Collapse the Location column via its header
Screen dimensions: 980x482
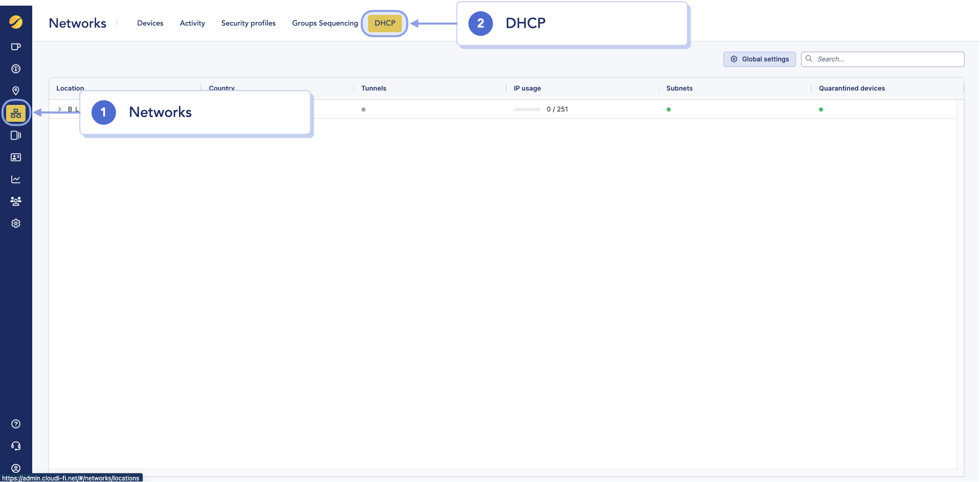pos(70,88)
